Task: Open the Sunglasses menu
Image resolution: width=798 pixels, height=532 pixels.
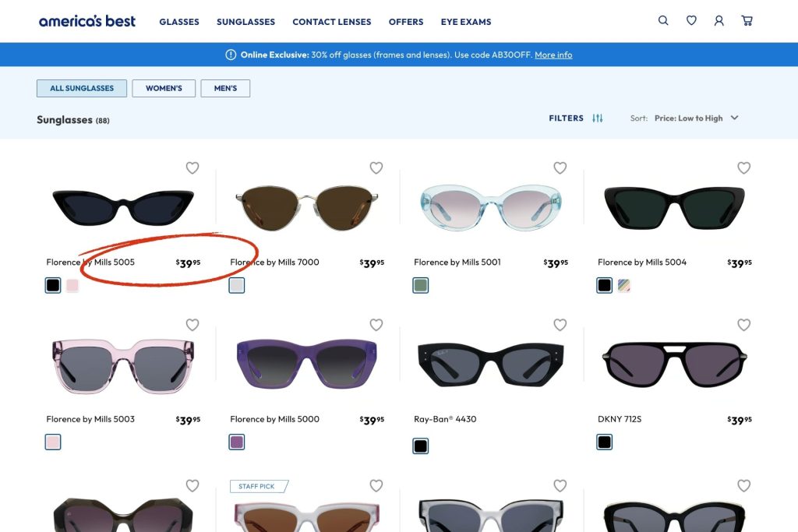Action: (245, 22)
